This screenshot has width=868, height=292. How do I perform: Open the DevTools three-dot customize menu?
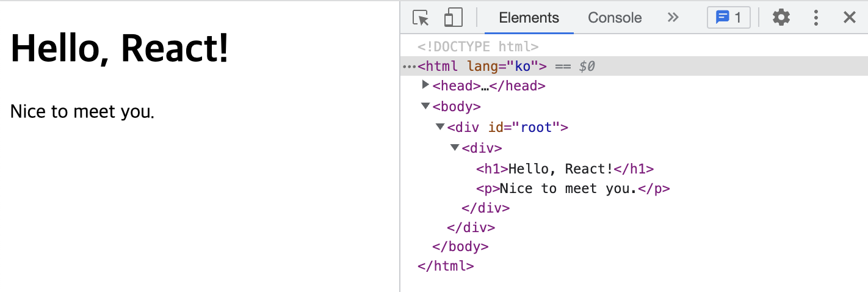point(816,18)
